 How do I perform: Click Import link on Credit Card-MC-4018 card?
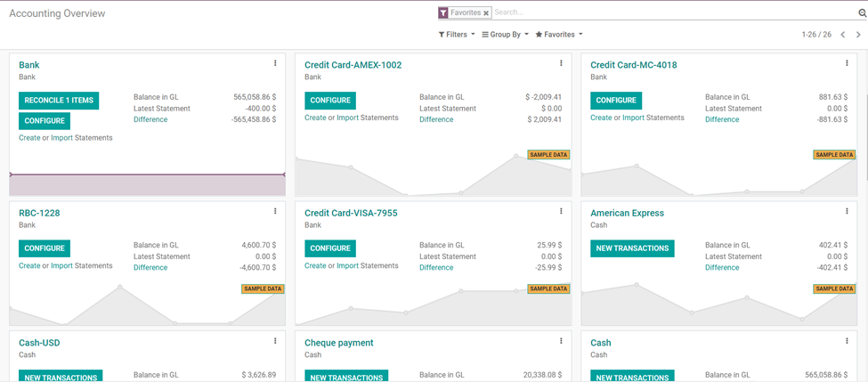tap(633, 118)
